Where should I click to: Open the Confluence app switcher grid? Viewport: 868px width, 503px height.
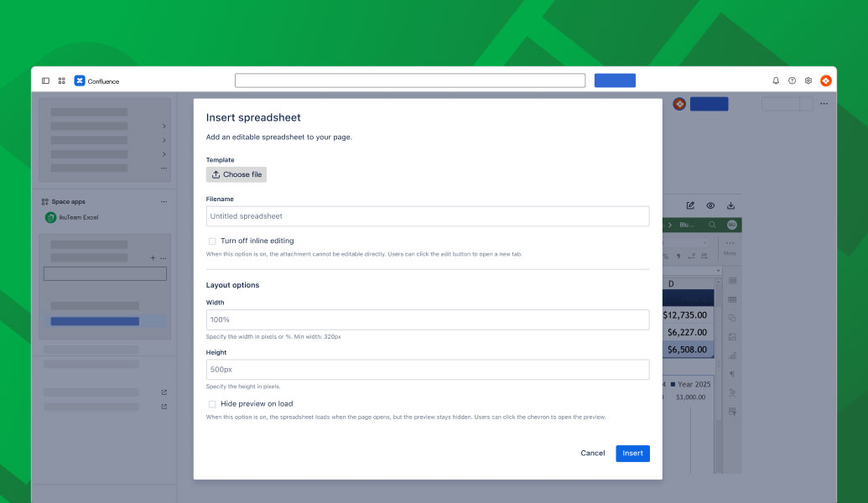pos(61,80)
